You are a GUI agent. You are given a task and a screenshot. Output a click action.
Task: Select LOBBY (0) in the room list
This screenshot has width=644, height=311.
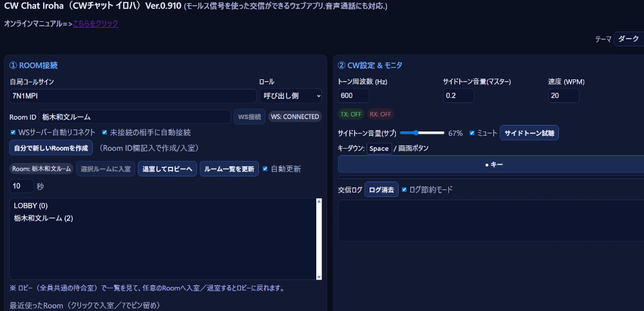pyautogui.click(x=31, y=205)
